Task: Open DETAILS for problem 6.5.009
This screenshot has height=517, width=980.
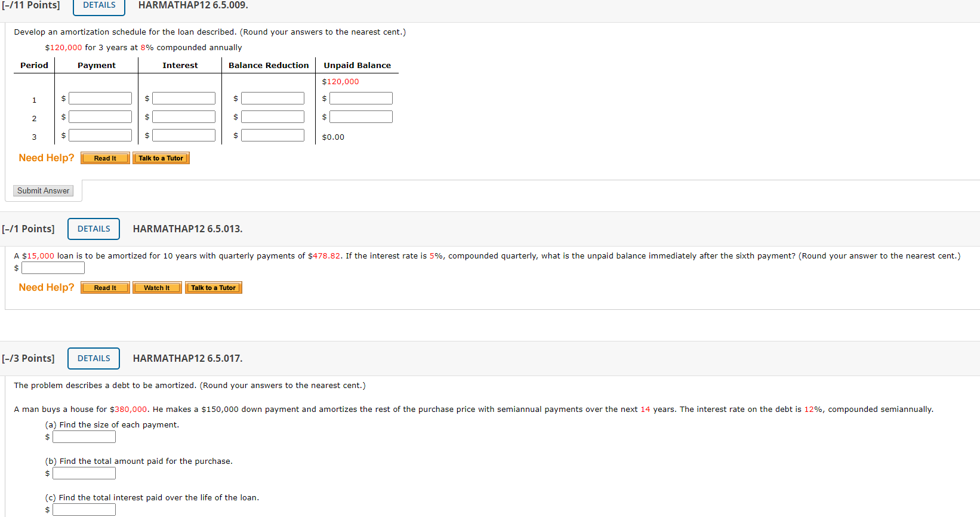Action: (98, 5)
